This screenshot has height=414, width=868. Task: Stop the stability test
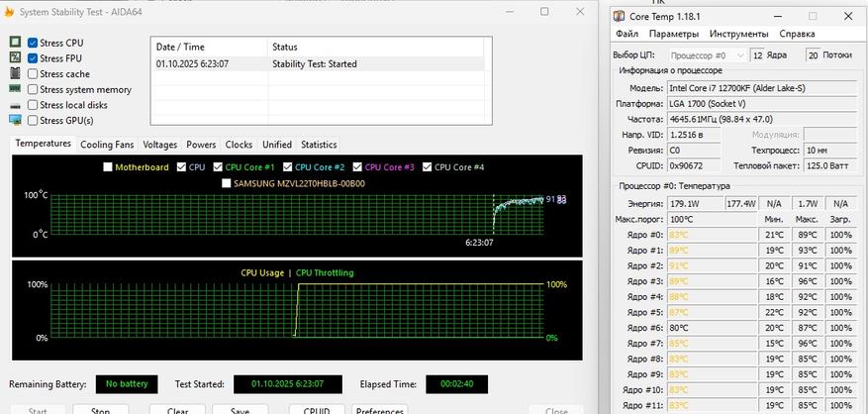[100, 411]
